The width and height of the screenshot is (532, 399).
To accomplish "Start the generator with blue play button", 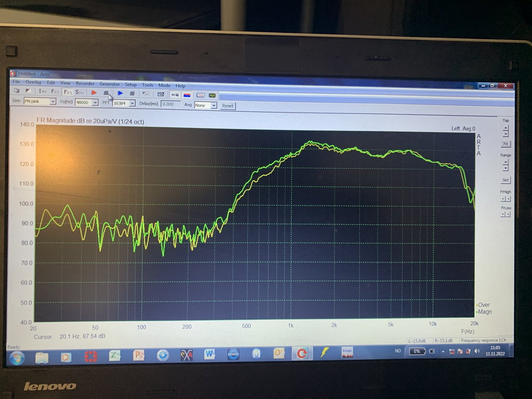I will pyautogui.click(x=120, y=93).
